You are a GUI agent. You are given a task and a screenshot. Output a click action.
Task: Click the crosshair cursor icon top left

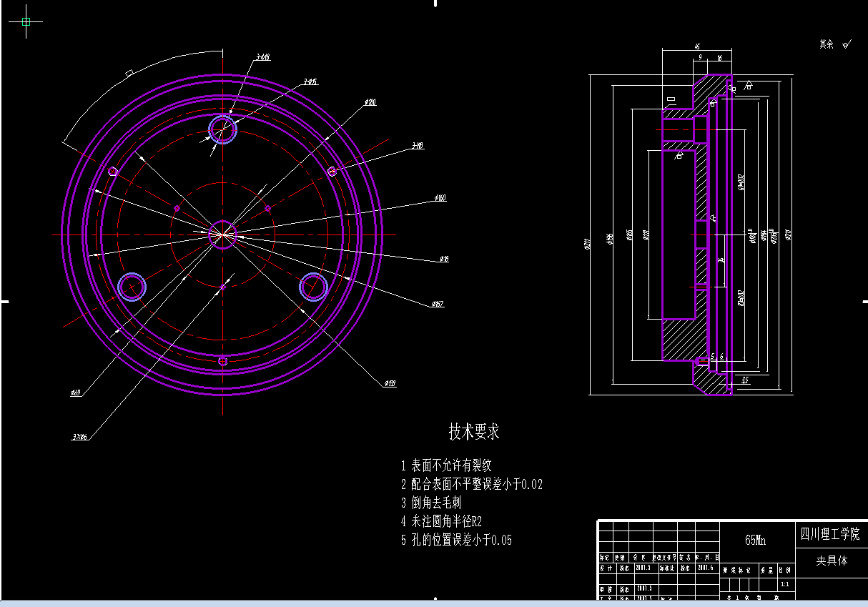click(x=26, y=22)
